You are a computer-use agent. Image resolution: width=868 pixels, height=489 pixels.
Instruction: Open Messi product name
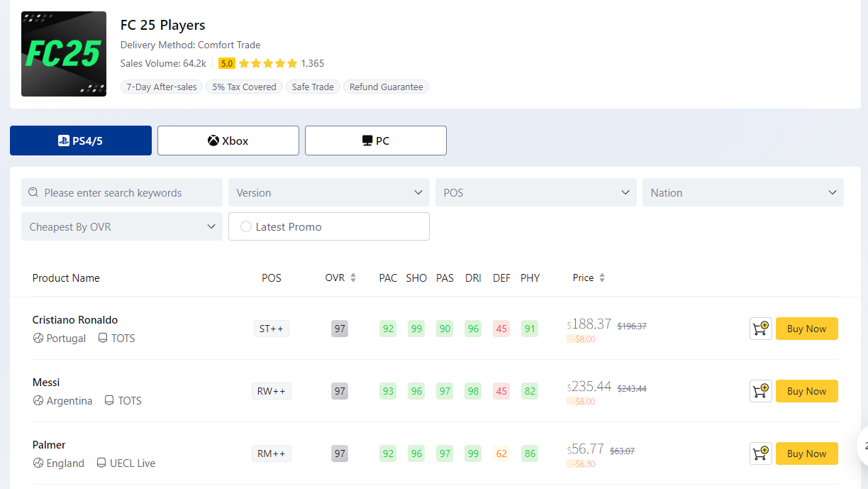tap(46, 383)
